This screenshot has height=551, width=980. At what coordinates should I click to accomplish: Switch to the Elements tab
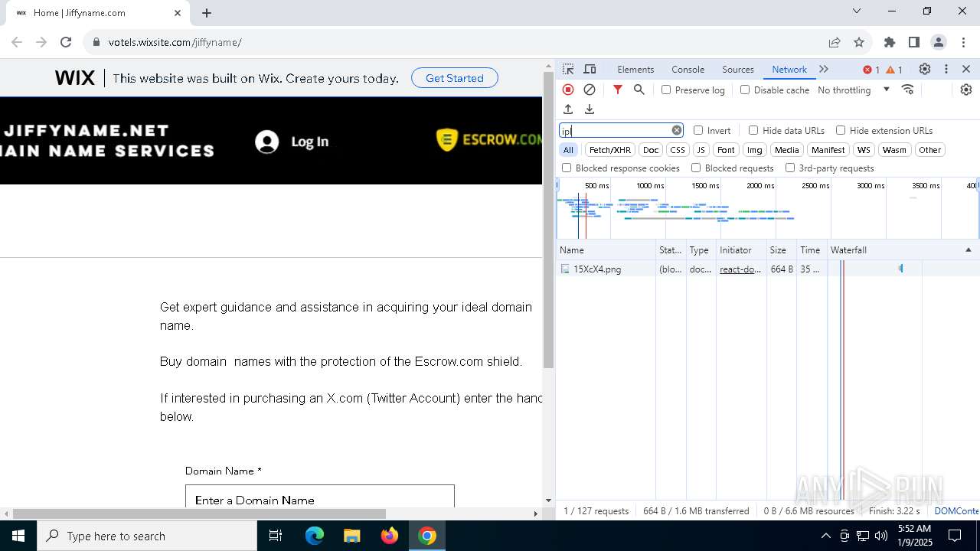(635, 69)
